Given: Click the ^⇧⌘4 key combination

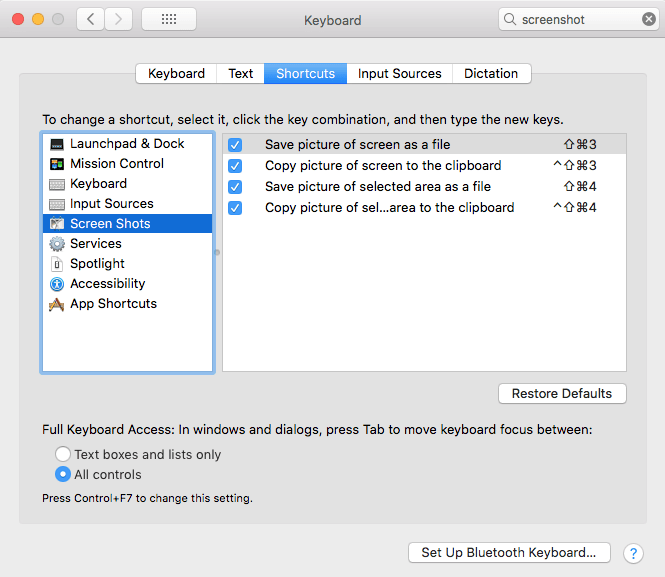Looking at the screenshot, I should [575, 208].
